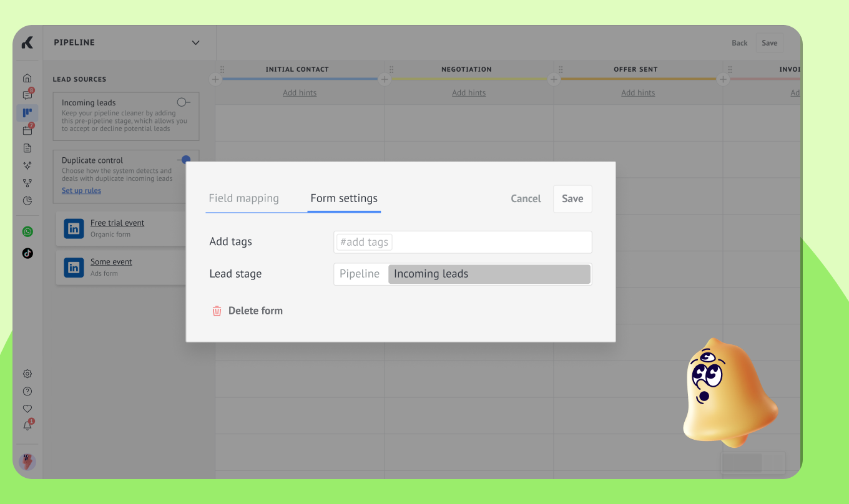The width and height of the screenshot is (849, 504).
Task: Open the Home icon in sidebar
Action: tap(27, 78)
